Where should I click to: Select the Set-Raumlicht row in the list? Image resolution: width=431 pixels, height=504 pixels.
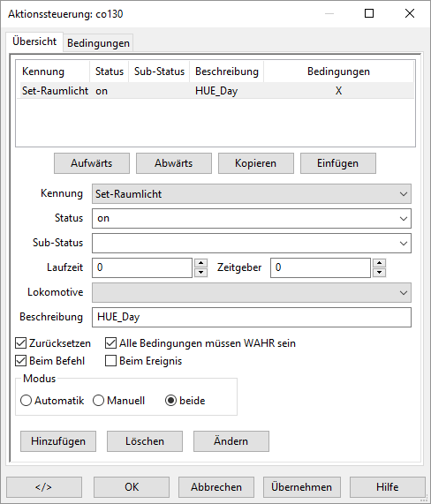pyautogui.click(x=215, y=91)
